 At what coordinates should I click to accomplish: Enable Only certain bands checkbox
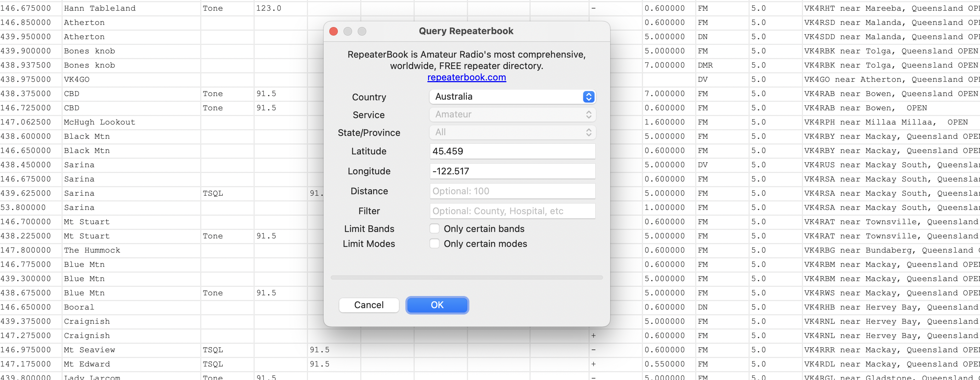(435, 228)
